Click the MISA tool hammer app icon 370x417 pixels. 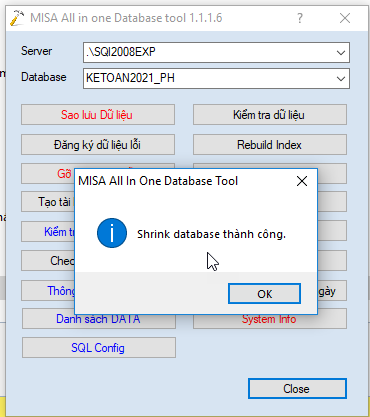click(17, 18)
